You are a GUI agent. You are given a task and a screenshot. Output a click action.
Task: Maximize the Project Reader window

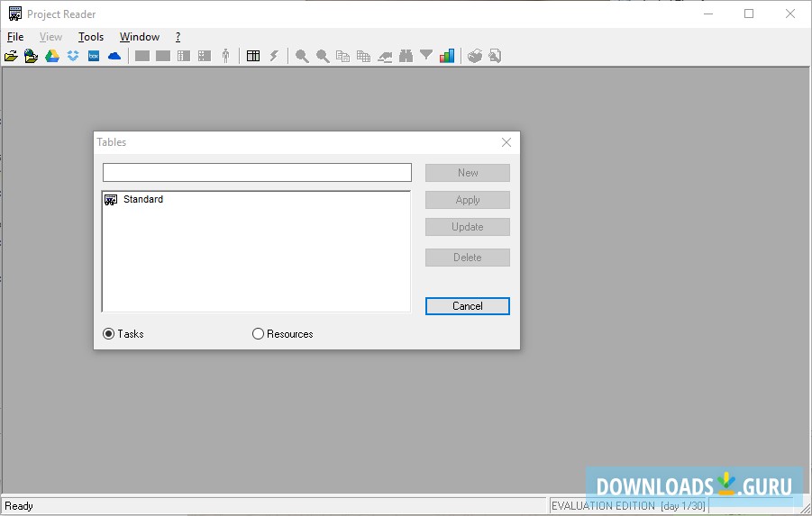(x=749, y=14)
